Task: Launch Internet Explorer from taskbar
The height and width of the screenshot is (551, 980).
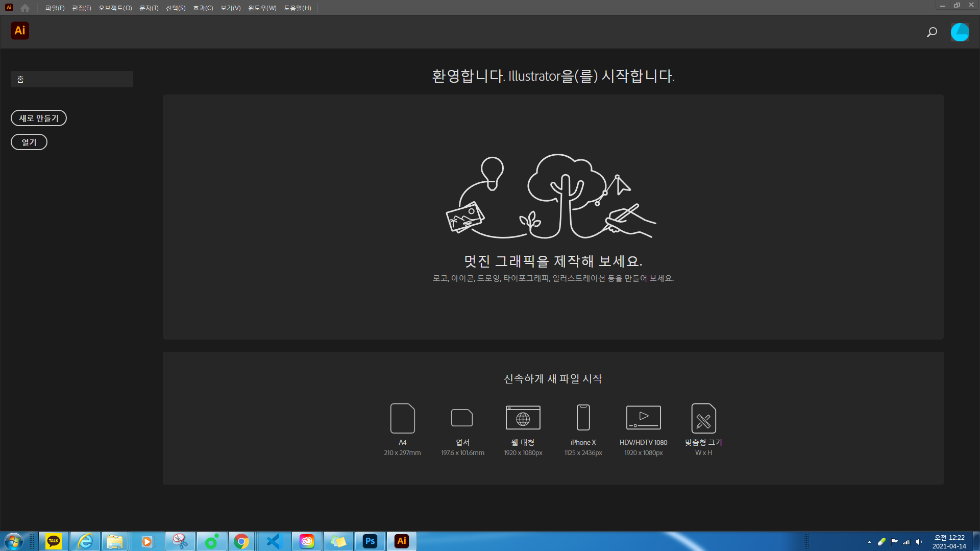Action: tap(85, 541)
